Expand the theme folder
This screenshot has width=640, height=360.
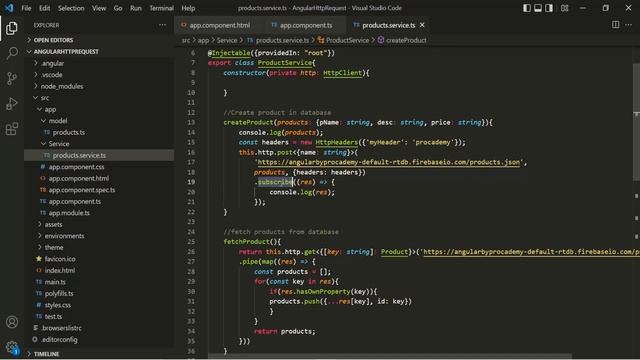[99, 247]
